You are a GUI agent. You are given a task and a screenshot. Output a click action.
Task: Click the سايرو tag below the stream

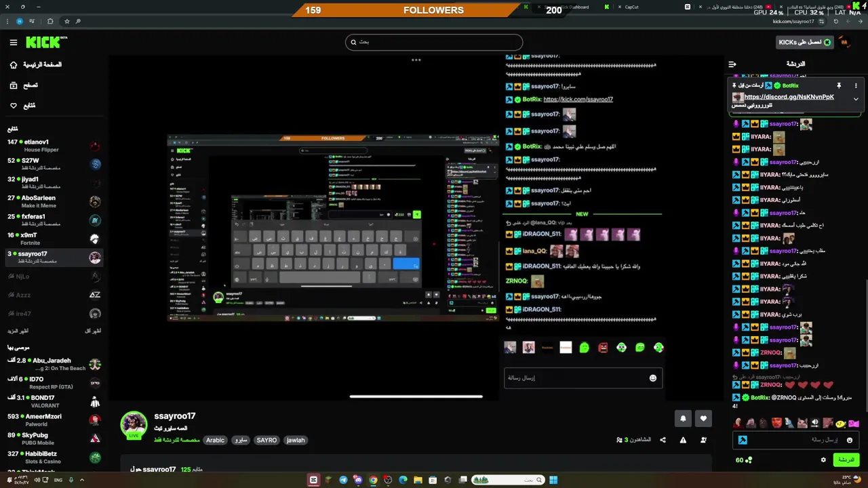point(241,440)
